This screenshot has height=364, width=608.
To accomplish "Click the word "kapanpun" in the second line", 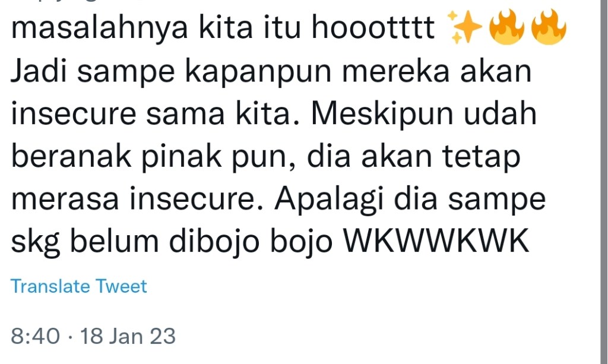I will coord(258,73).
